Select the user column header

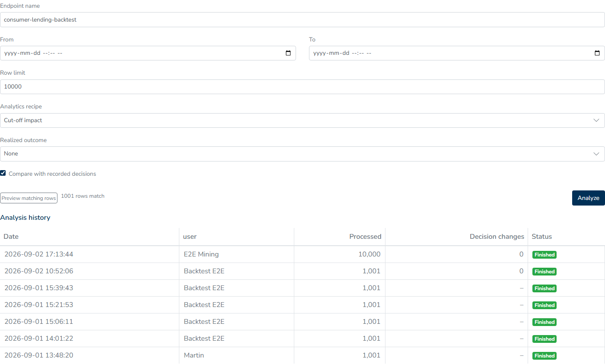tap(236, 237)
